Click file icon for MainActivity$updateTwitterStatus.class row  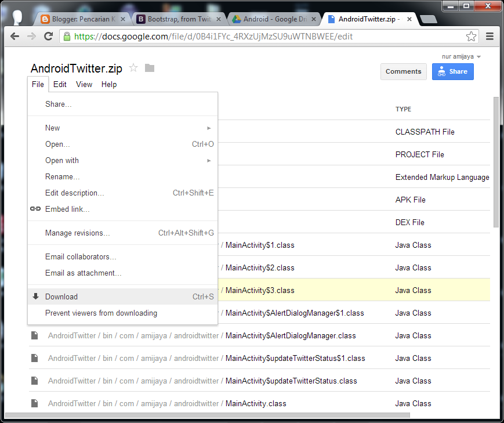pos(34,381)
